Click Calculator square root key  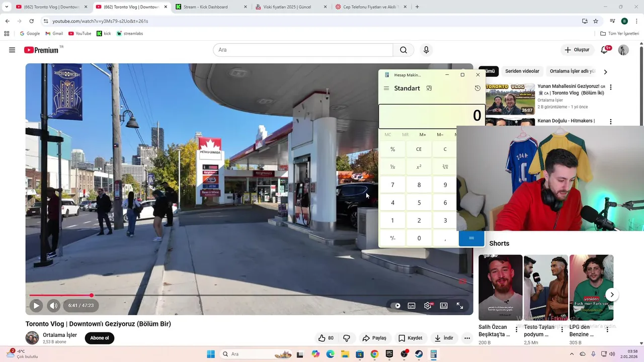(x=445, y=167)
